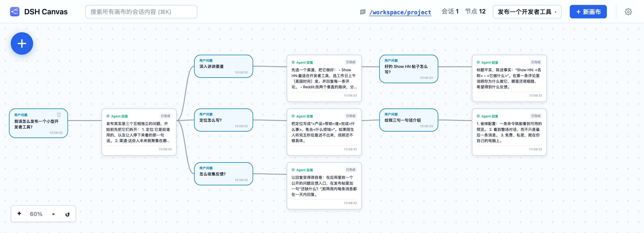Select the 给我三句一句话介绍 question node
The image size is (644, 233).
pyautogui.click(x=409, y=120)
